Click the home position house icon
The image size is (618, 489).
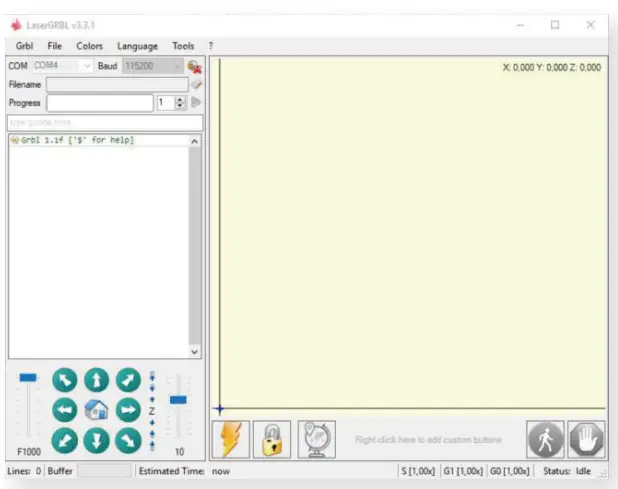point(97,410)
